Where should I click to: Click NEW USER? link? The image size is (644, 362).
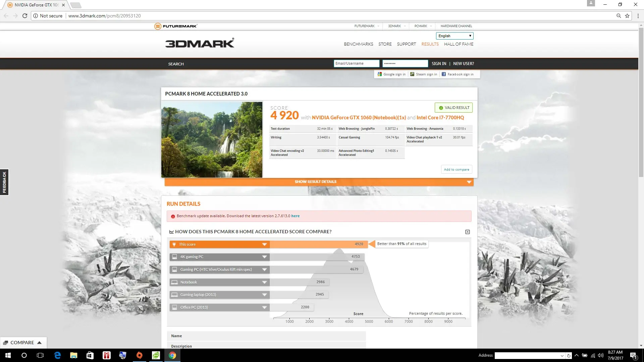[x=464, y=64]
